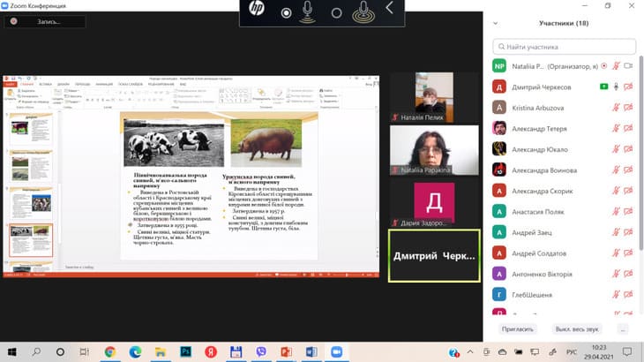Click the Найти участника search field
This screenshot has width=644, height=362.
click(x=565, y=45)
